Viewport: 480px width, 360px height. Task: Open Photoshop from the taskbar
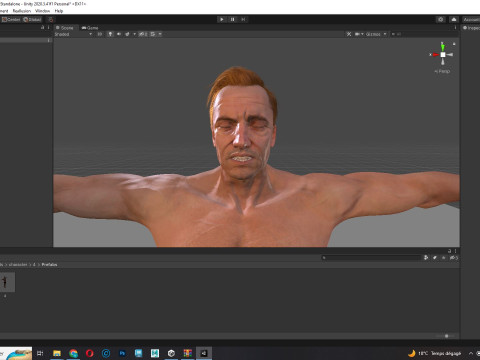click(122, 353)
